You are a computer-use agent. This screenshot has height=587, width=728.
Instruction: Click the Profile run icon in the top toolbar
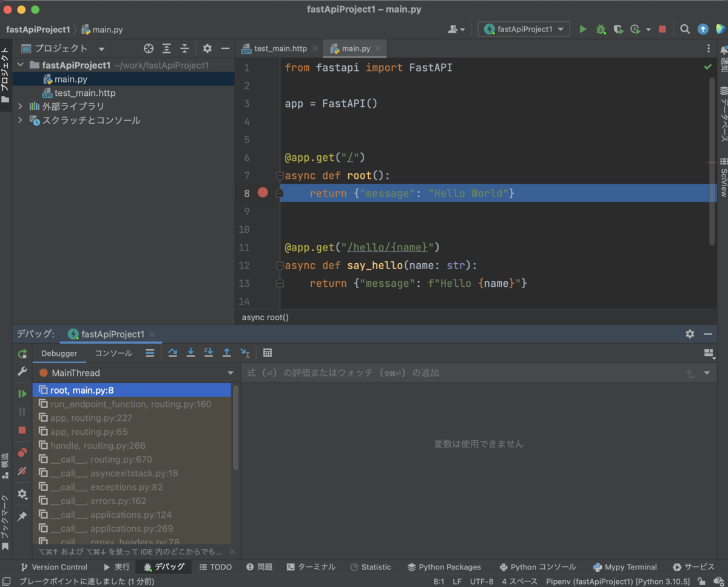click(635, 29)
